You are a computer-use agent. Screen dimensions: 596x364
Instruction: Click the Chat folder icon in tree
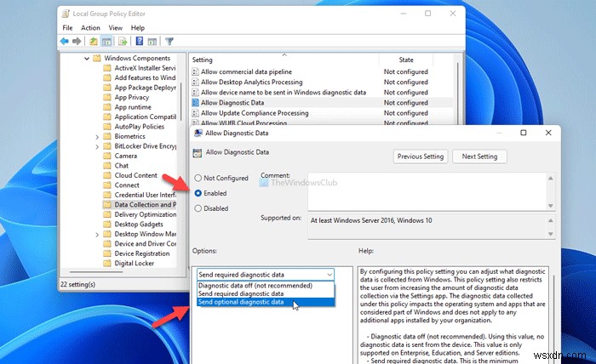click(x=107, y=166)
